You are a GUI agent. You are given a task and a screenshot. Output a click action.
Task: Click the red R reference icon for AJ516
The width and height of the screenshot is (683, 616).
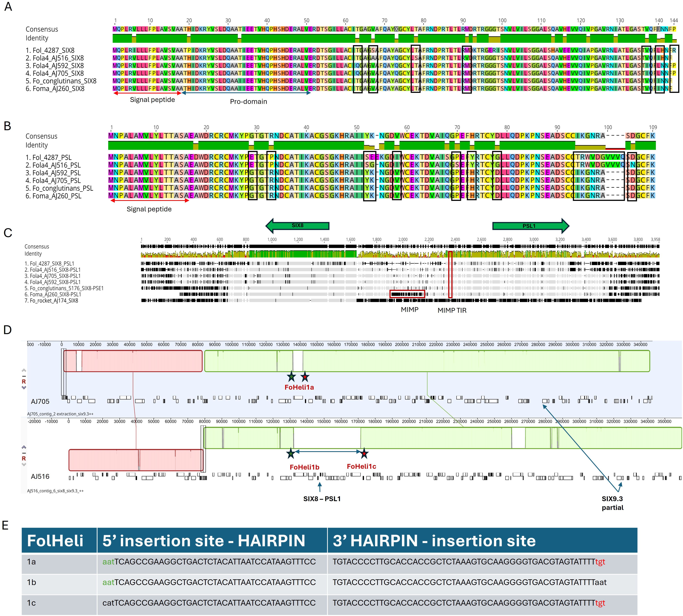click(24, 458)
